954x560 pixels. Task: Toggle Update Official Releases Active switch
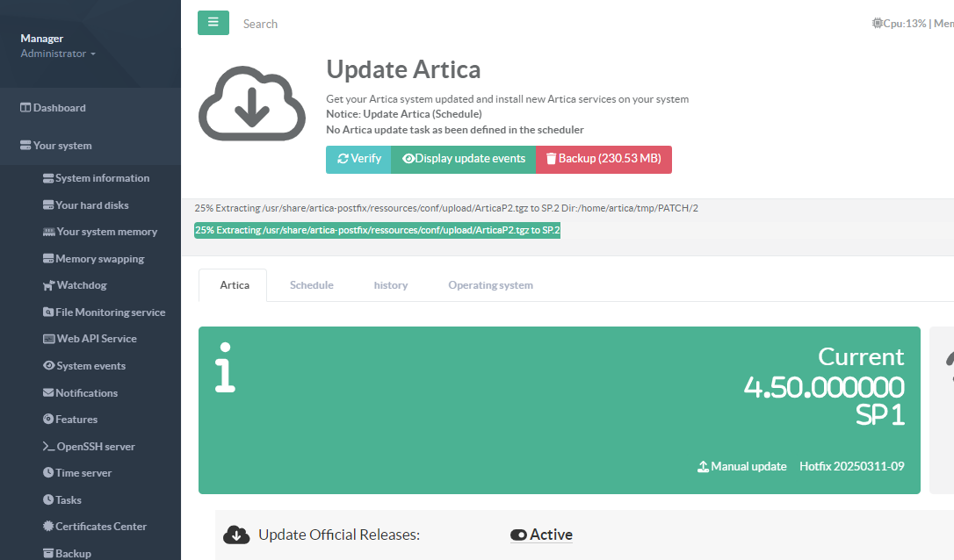point(518,535)
